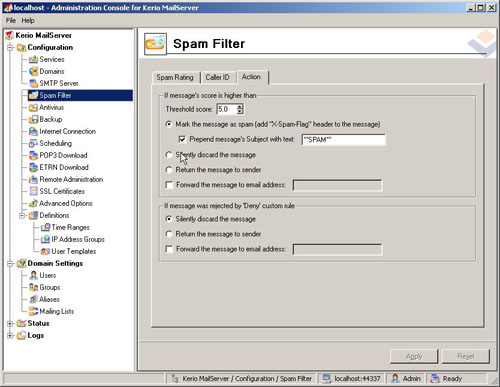This screenshot has height=387, width=500.
Task: Click the Domains globe icon
Action: (33, 71)
